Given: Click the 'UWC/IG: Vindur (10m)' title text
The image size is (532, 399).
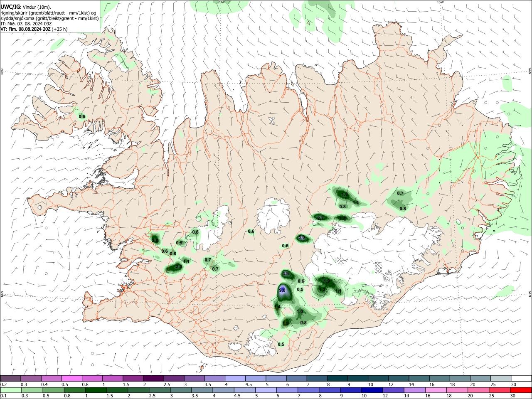Looking at the screenshot, I should 26,7.
